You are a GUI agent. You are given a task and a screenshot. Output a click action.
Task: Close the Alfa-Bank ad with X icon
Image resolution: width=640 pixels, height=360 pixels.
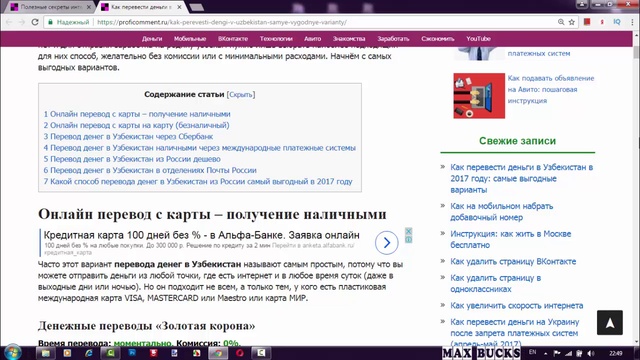(x=408, y=231)
